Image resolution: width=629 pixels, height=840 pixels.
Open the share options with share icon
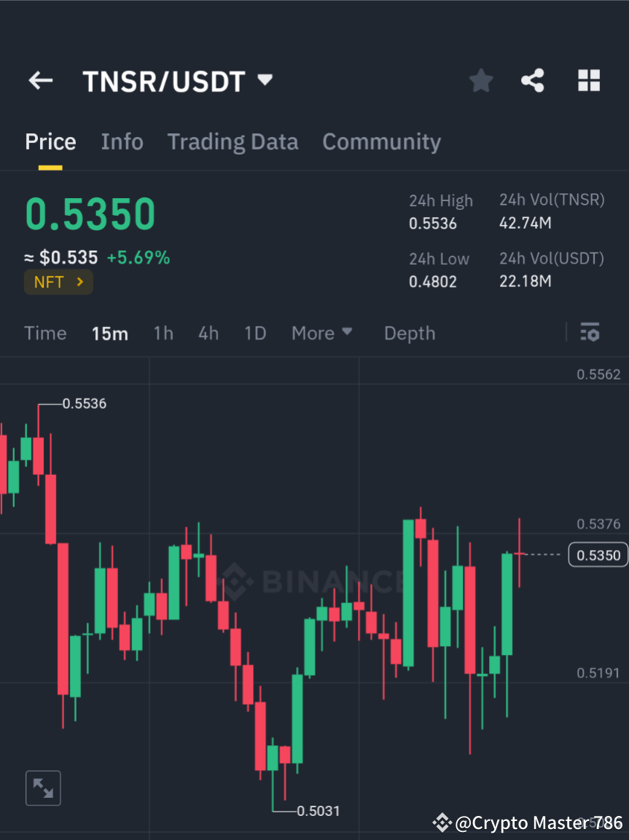click(533, 81)
